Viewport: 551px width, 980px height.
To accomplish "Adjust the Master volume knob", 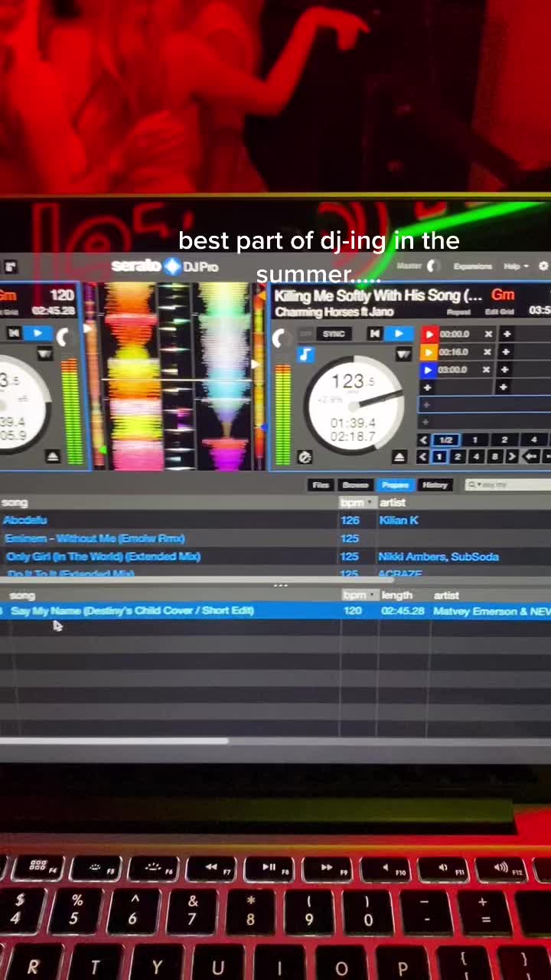I will click(432, 266).
